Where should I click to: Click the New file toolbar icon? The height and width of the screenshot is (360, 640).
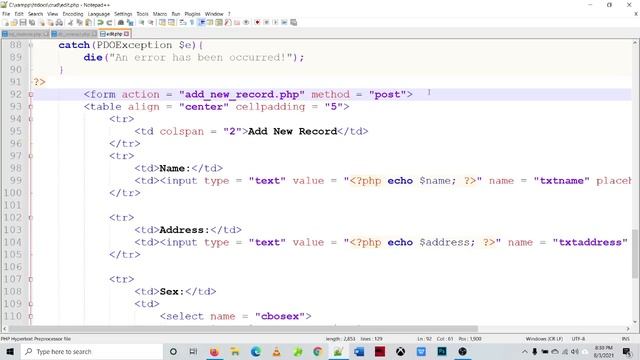(6, 22)
